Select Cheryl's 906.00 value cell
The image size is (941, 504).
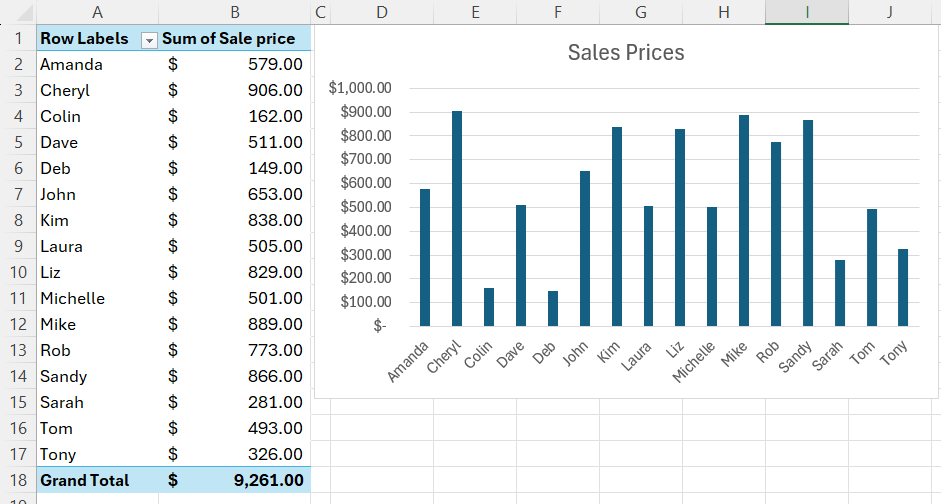tap(234, 90)
